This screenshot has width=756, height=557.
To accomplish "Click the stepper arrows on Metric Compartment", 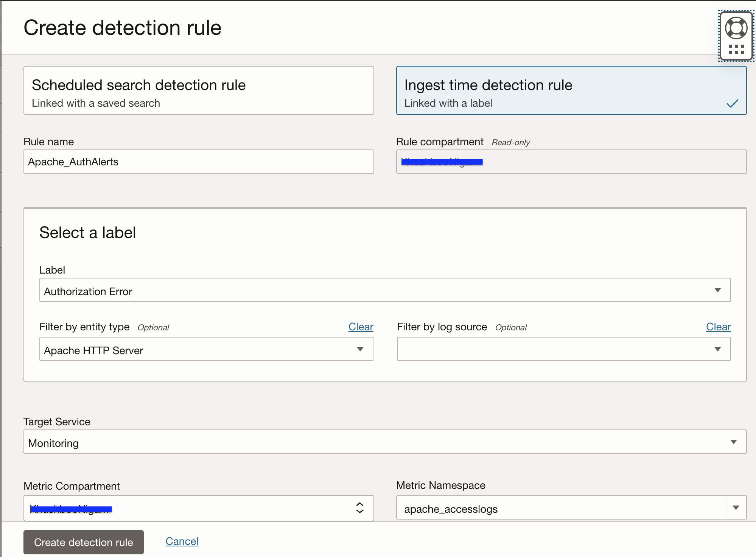I will (359, 508).
